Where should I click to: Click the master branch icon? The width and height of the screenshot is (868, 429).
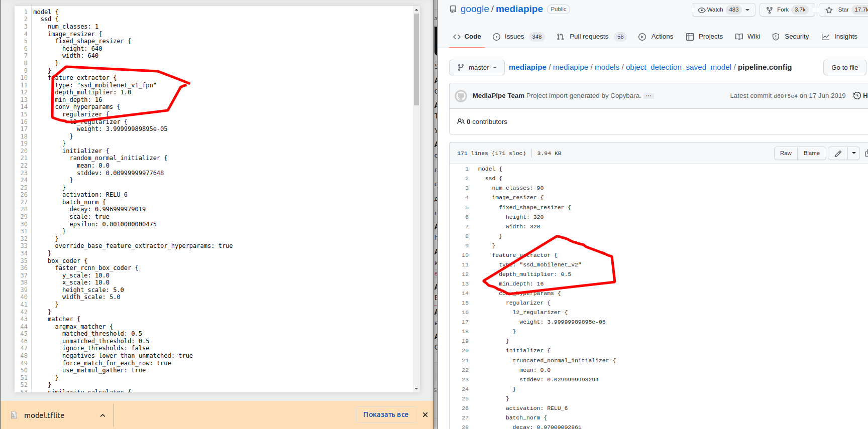tap(461, 67)
